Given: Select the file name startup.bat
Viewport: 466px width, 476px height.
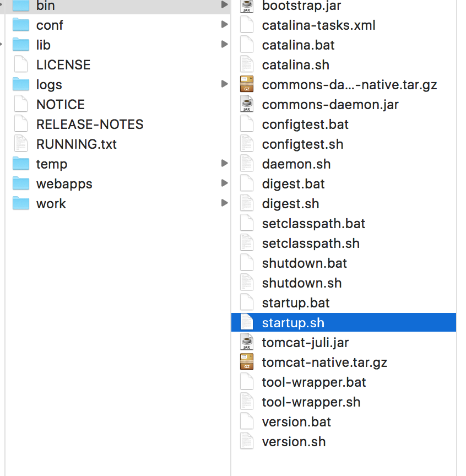Looking at the screenshot, I should tap(296, 303).
